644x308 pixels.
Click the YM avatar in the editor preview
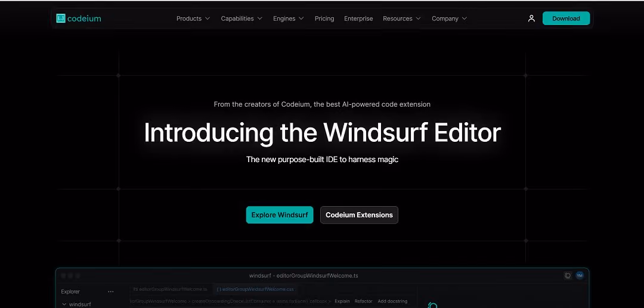click(x=580, y=276)
